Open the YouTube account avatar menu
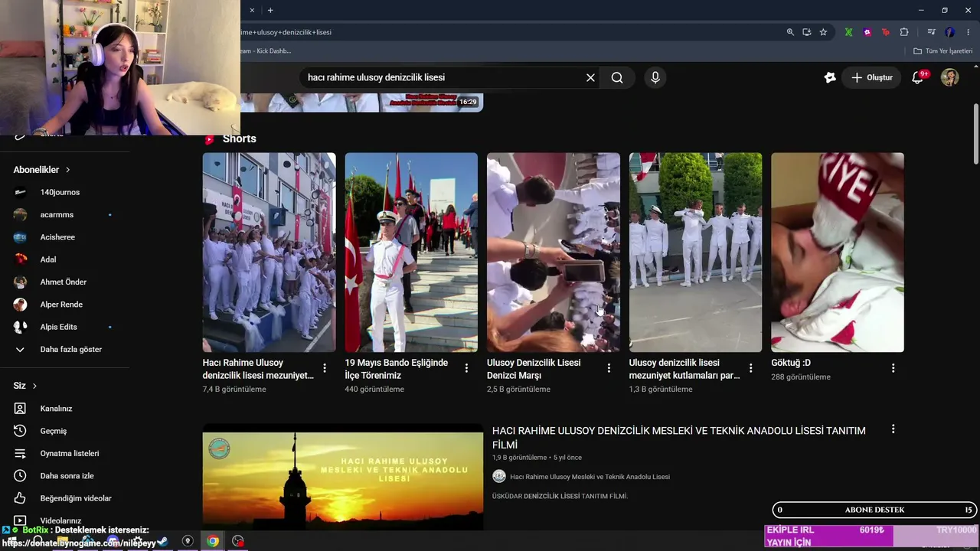This screenshot has width=980, height=551. (x=949, y=77)
